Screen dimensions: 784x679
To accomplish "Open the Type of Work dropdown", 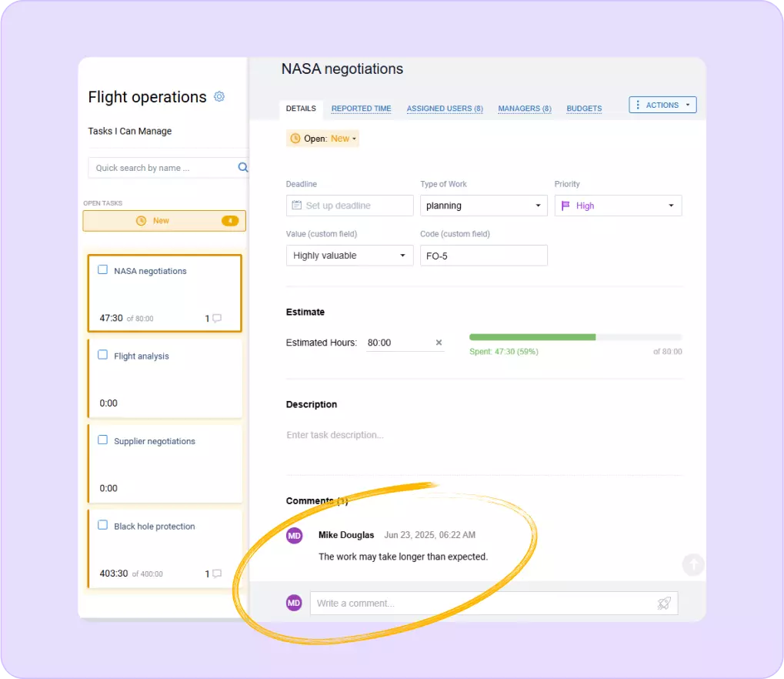I will (x=483, y=206).
